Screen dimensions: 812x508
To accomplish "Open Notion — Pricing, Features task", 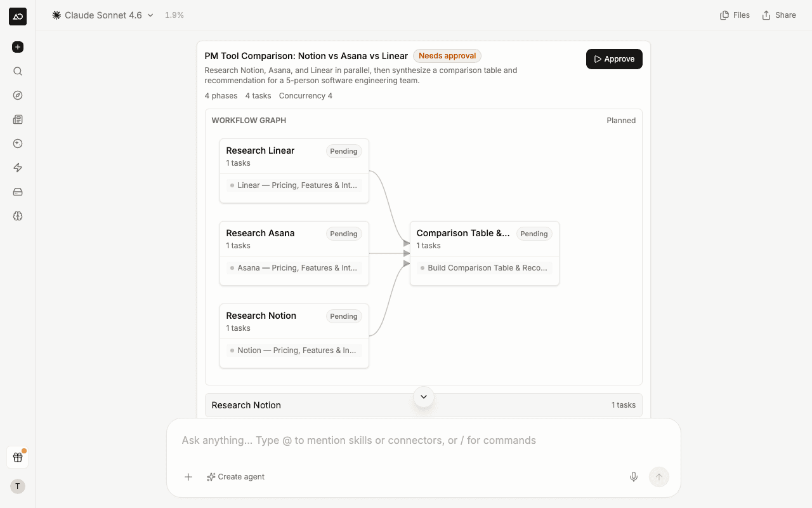I will coord(294,351).
